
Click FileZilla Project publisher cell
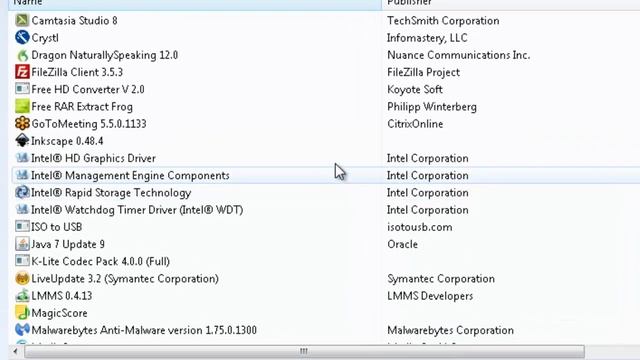(x=424, y=72)
